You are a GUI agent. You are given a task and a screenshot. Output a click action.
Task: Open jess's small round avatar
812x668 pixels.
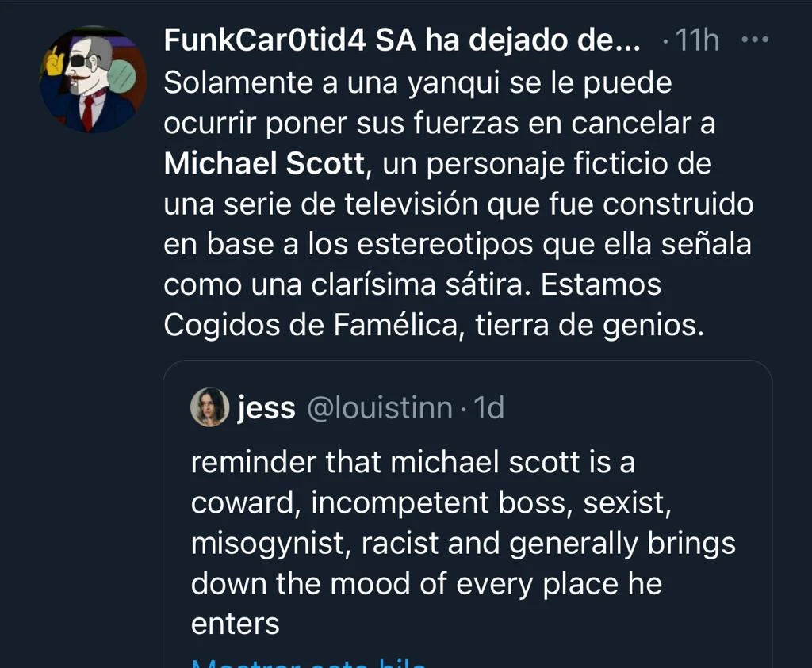point(209,407)
